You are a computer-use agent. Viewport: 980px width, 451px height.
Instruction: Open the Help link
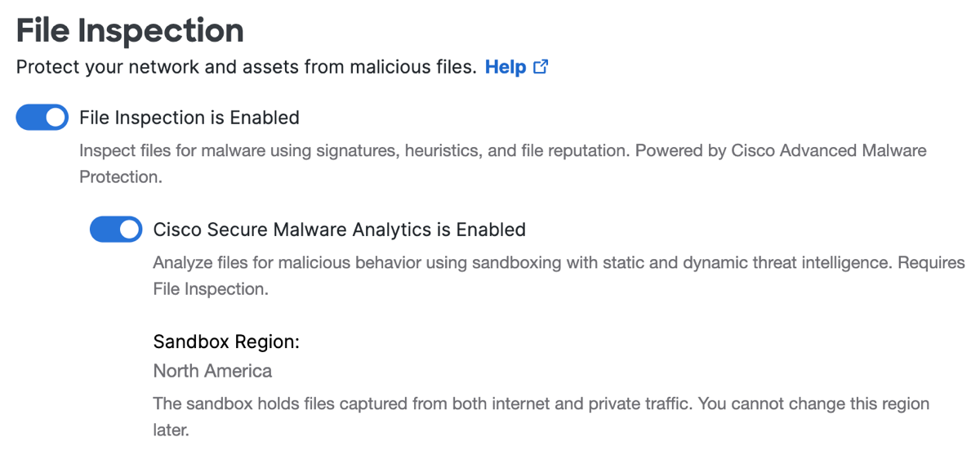[506, 67]
